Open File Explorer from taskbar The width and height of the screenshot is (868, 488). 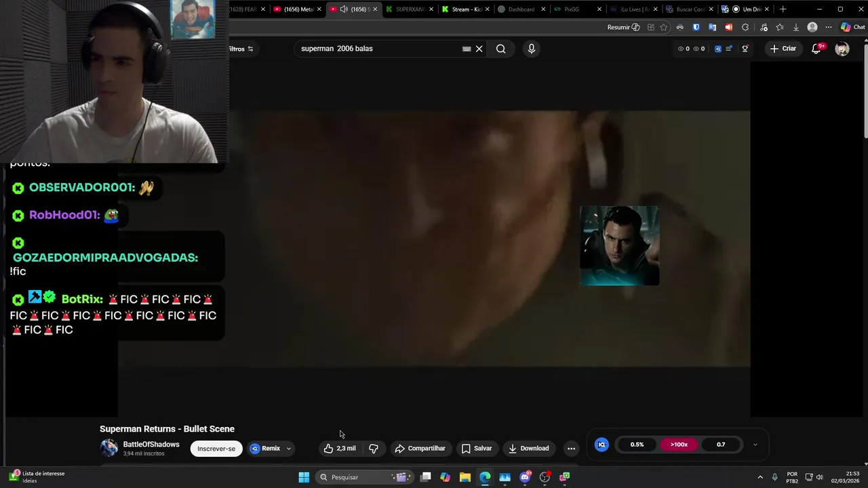click(465, 477)
